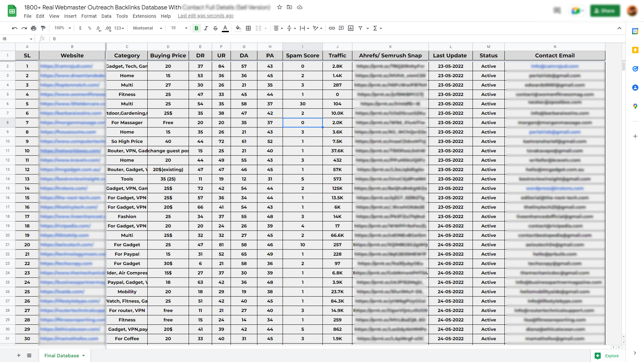Open the Montserrat font dropdown
Image resolution: width=644 pixels, height=362 pixels.
point(147,28)
